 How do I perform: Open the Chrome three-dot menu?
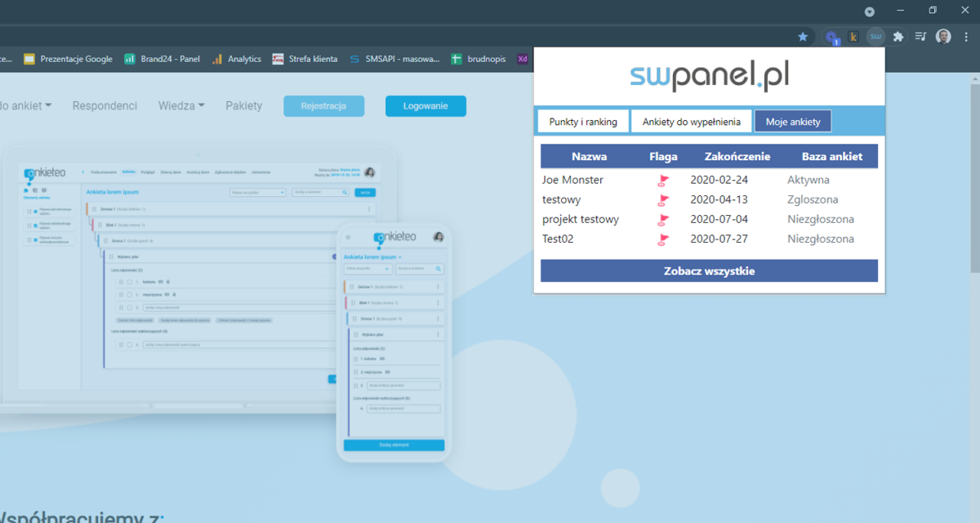pyautogui.click(x=966, y=36)
